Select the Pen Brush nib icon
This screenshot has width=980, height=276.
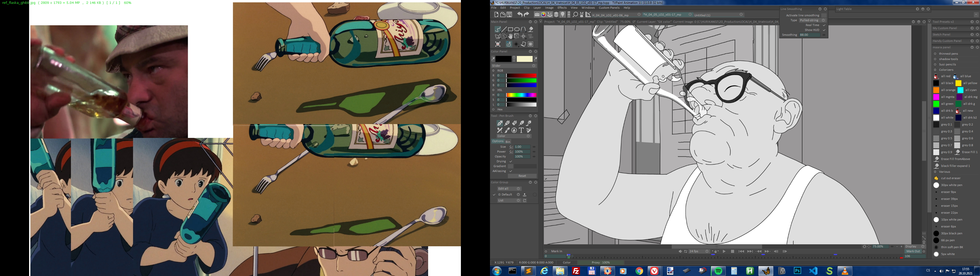(499, 123)
